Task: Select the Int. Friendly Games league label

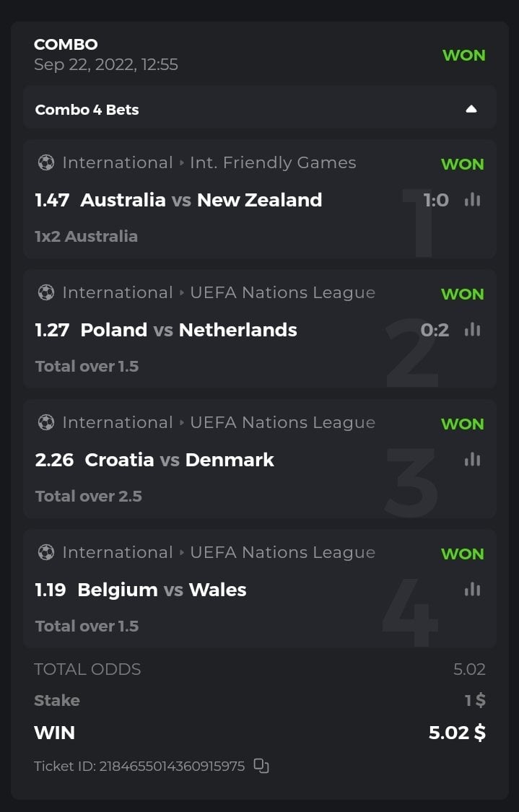Action: [x=273, y=162]
